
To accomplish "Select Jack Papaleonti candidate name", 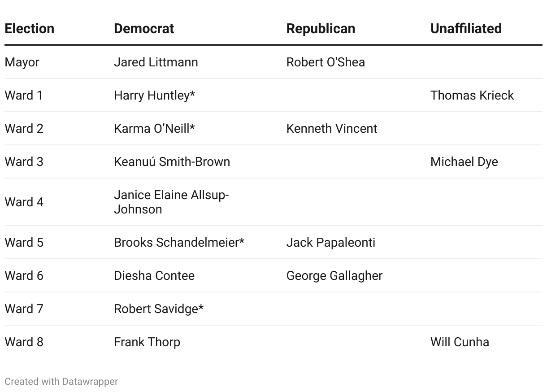I will point(331,242).
